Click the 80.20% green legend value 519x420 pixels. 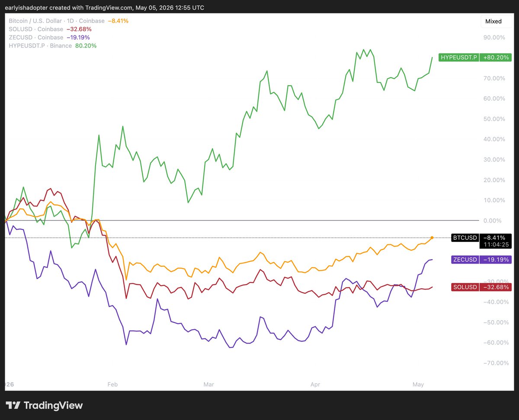pyautogui.click(x=86, y=45)
